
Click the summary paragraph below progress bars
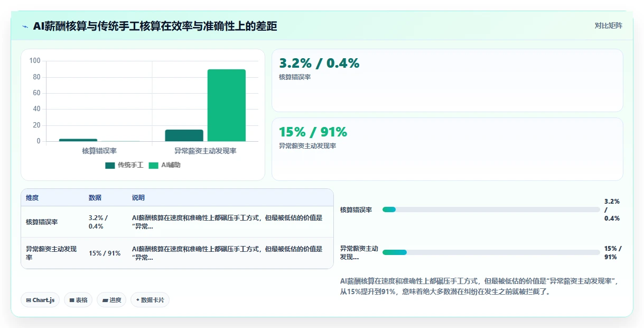pyautogui.click(x=479, y=286)
